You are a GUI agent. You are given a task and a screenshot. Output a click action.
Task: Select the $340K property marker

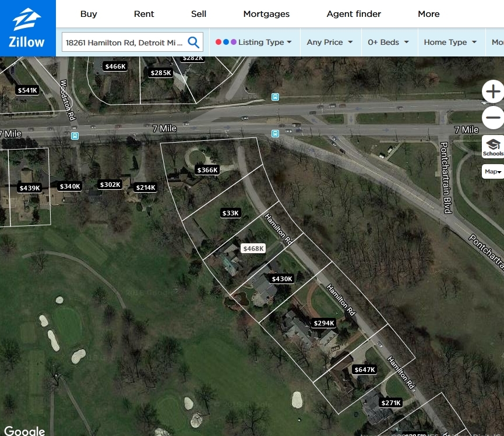click(70, 186)
